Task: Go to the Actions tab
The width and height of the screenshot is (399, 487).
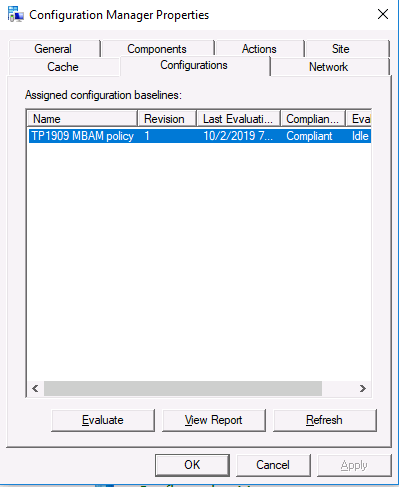Action: pyautogui.click(x=259, y=49)
